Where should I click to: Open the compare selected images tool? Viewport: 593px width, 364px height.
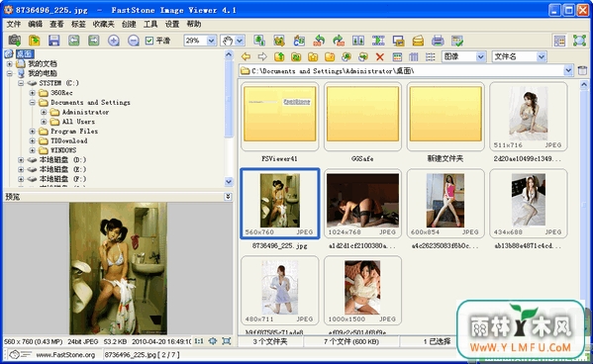click(358, 41)
